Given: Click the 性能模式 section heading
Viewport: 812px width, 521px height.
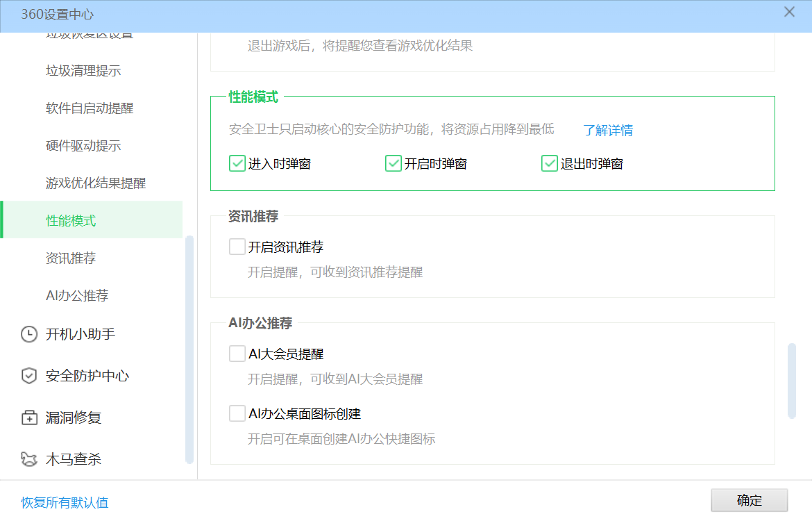Looking at the screenshot, I should pos(254,97).
